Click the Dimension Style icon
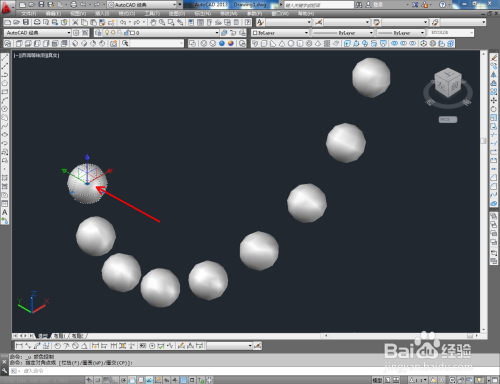This screenshot has height=384, width=500. click(319, 22)
